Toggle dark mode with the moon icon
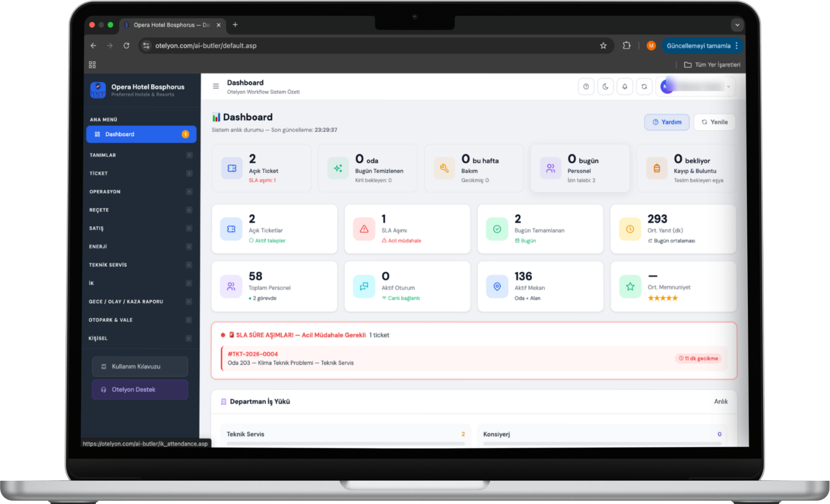The height and width of the screenshot is (504, 830). pyautogui.click(x=605, y=86)
